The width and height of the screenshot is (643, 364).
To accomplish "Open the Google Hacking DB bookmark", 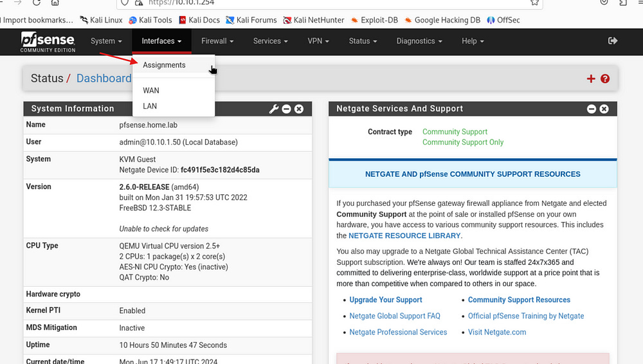I will click(x=442, y=20).
